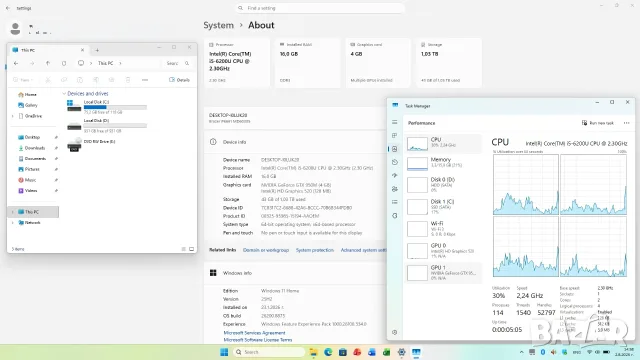This screenshot has height=360, width=640.
Task: Expand Network tree node
Action: pos(13,222)
